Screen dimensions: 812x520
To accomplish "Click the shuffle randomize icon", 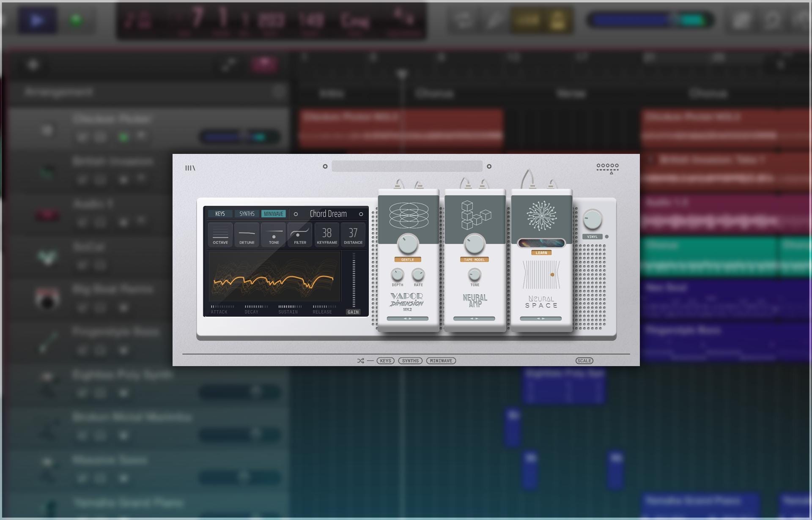I will [360, 361].
